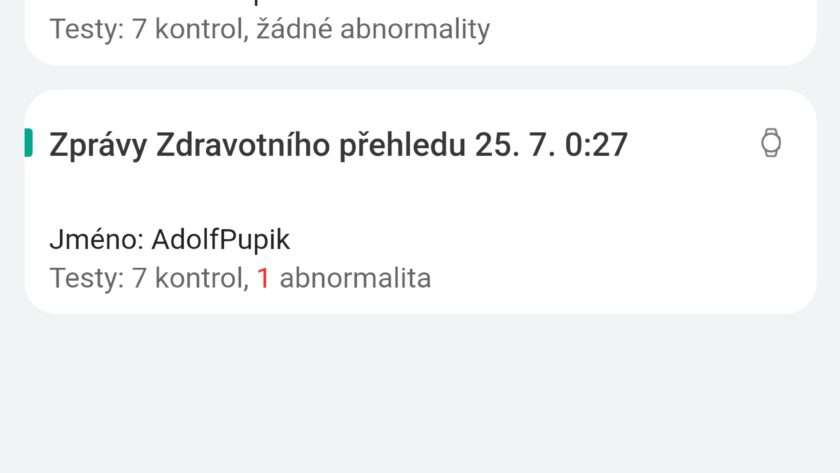Viewport: 840px width, 473px height.
Task: Click the Testy: label in the lower card
Action: pos(86,278)
